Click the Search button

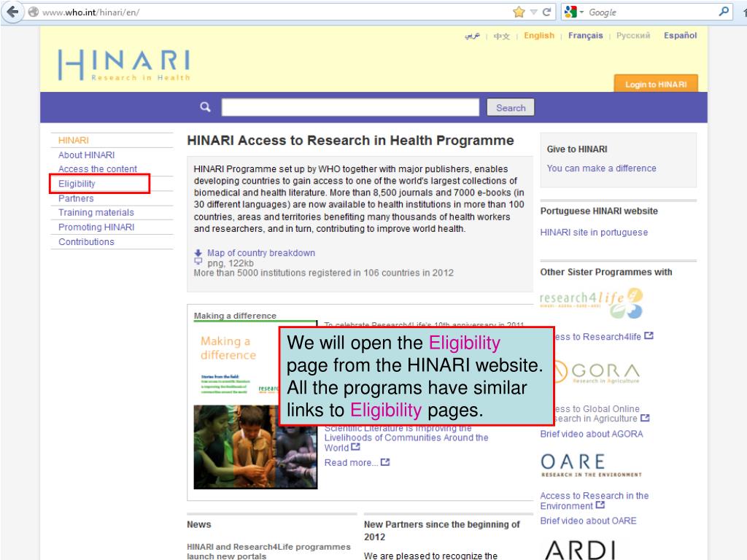click(510, 108)
